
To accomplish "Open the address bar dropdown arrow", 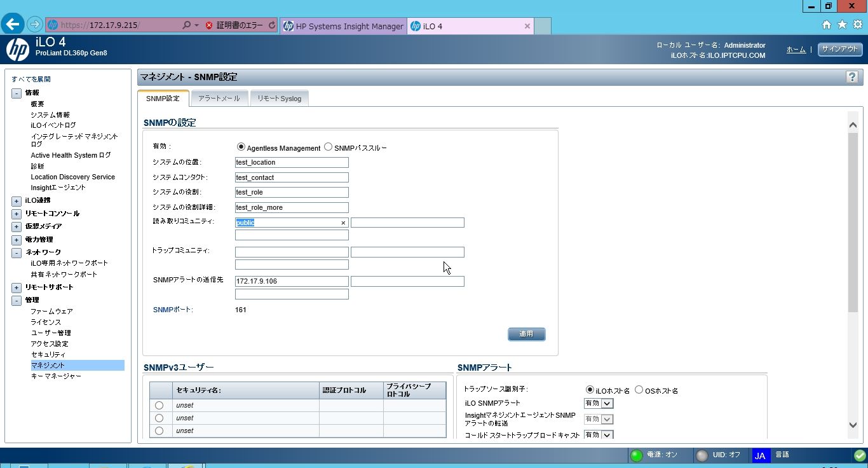I will (197, 25).
